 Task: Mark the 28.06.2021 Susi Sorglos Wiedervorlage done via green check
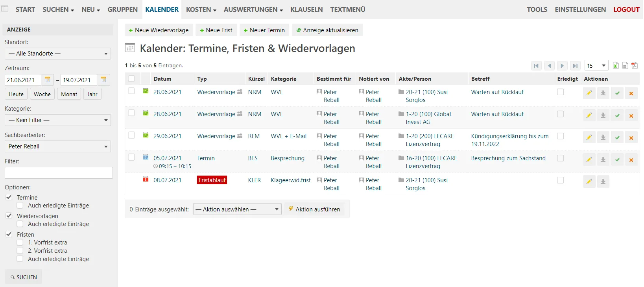pyautogui.click(x=617, y=93)
